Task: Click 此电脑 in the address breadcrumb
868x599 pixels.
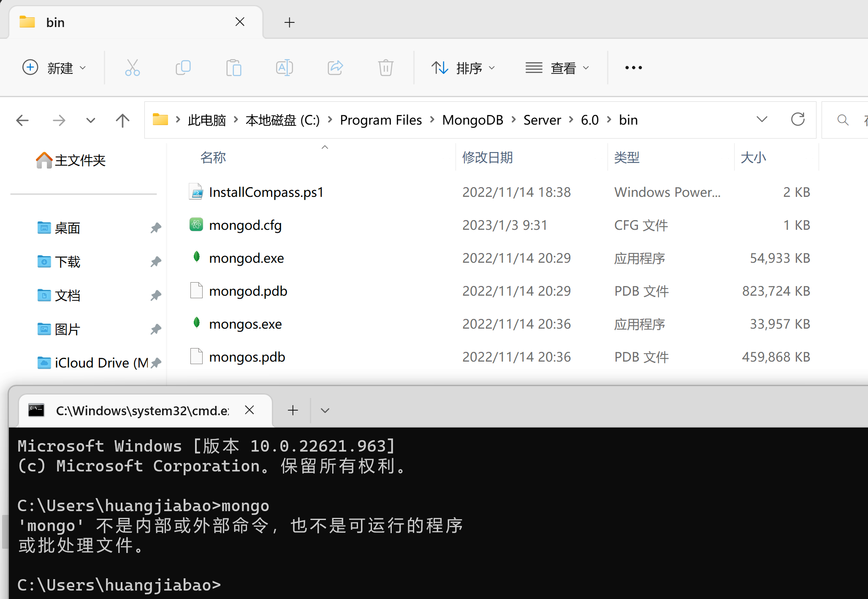Action: 207,120
